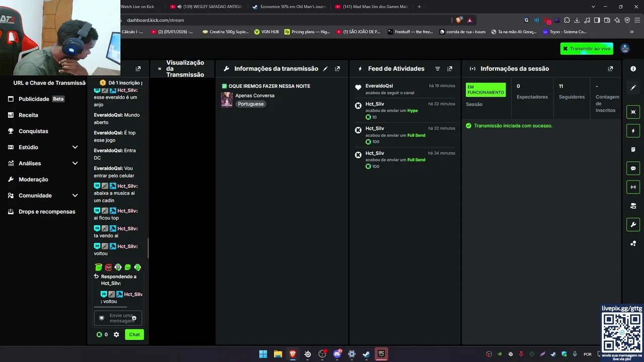Select the angry red emote
Viewport: 644px width, 362px height.
click(x=108, y=267)
